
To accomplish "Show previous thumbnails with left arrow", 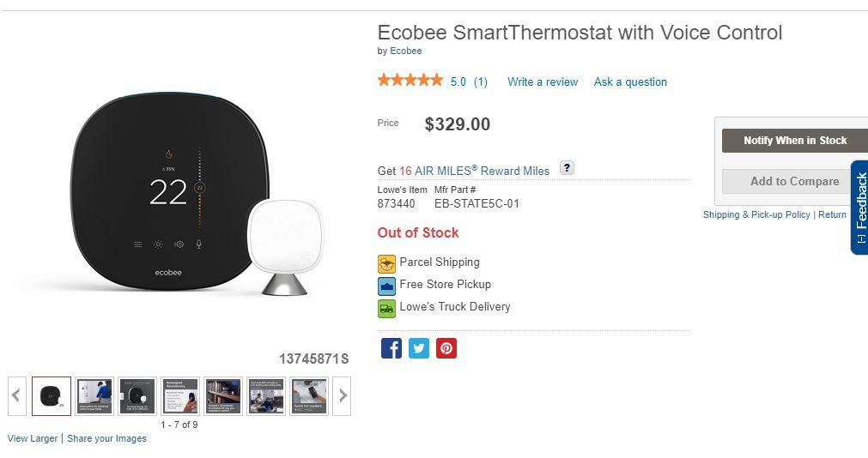I will [x=17, y=396].
